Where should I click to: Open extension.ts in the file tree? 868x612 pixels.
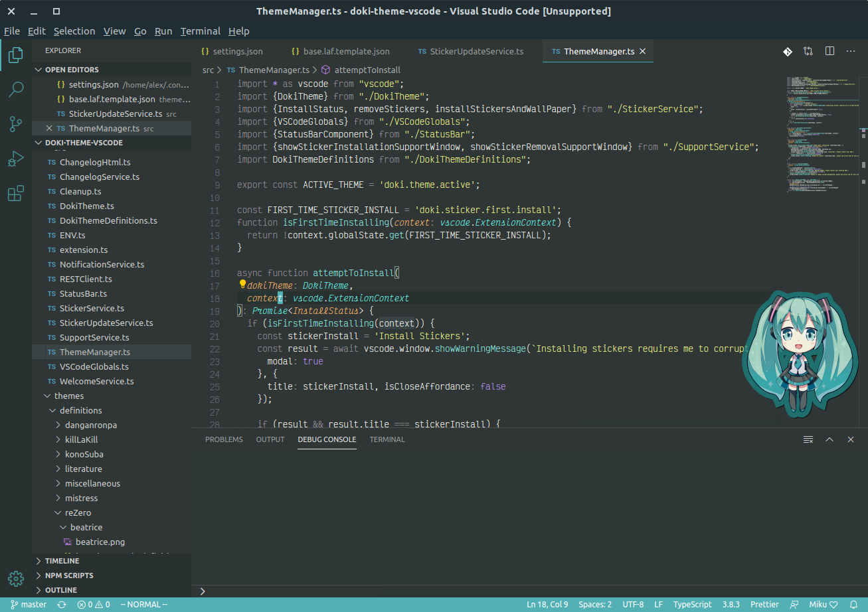112,250
